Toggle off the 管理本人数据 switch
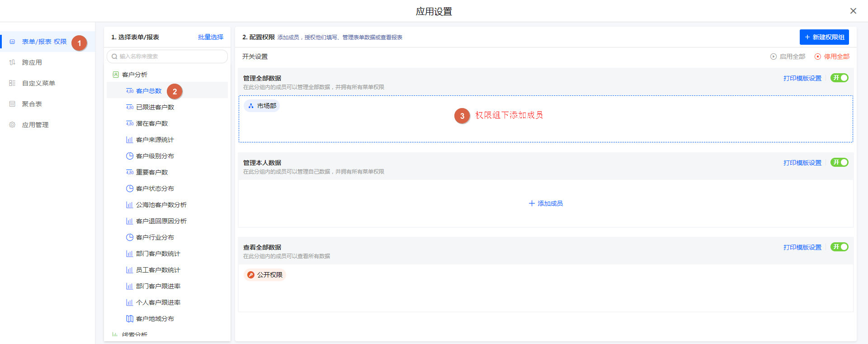 pos(839,162)
